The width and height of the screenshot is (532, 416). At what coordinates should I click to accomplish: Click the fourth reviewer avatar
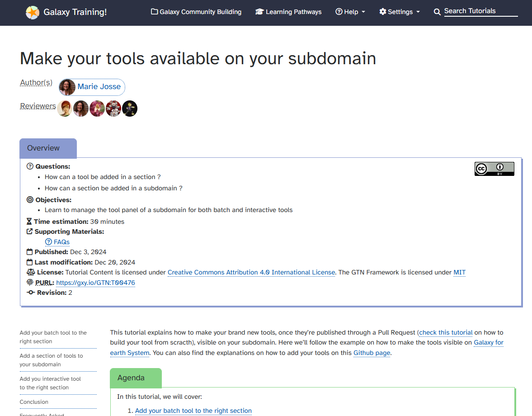pos(113,109)
